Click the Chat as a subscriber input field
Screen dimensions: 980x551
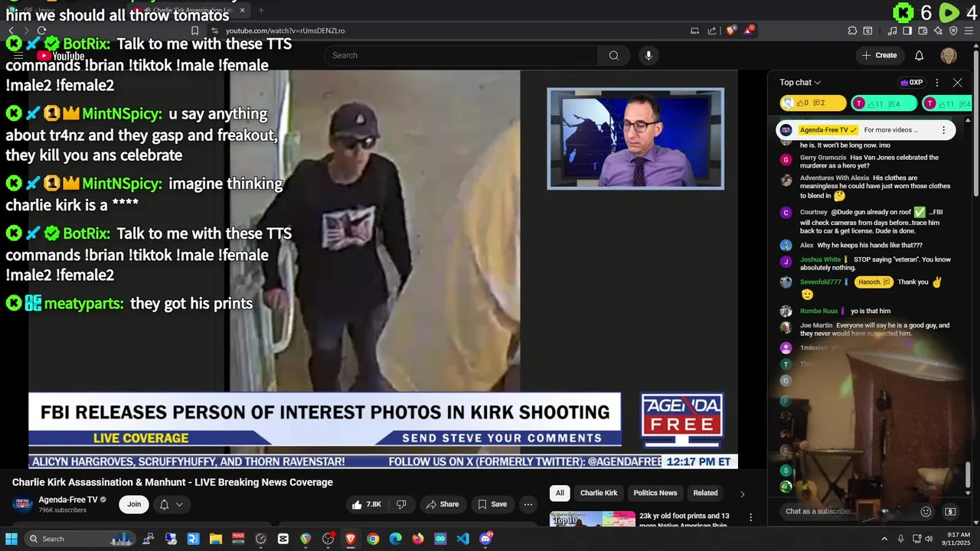[846, 511]
